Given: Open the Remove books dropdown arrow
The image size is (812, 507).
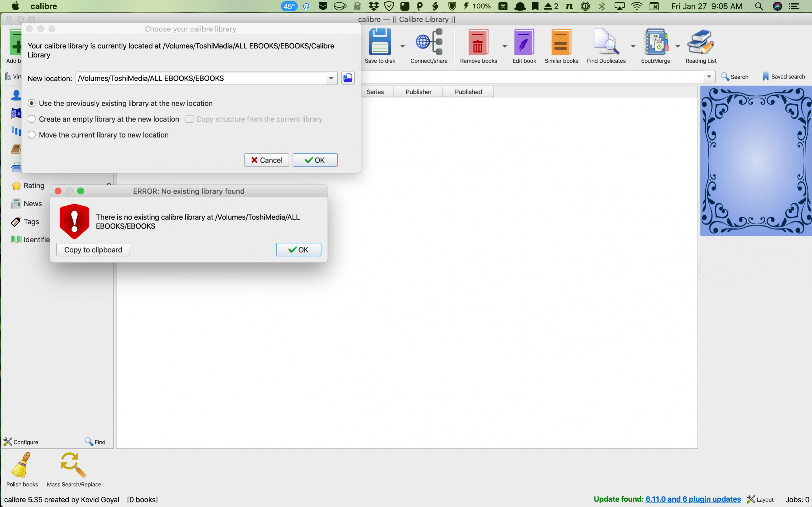Looking at the screenshot, I should (x=504, y=46).
